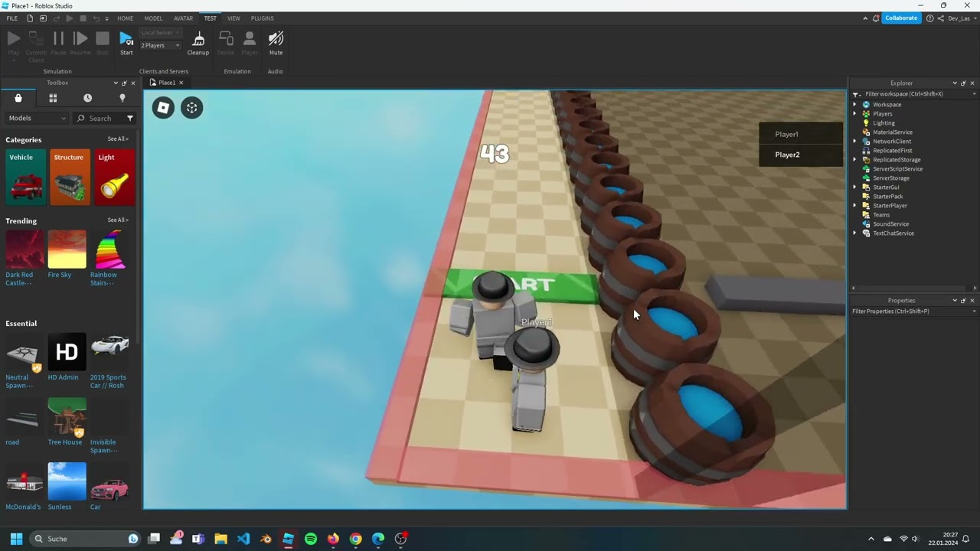Open the Toolbox search filter icon
The image size is (980, 551).
click(x=130, y=118)
